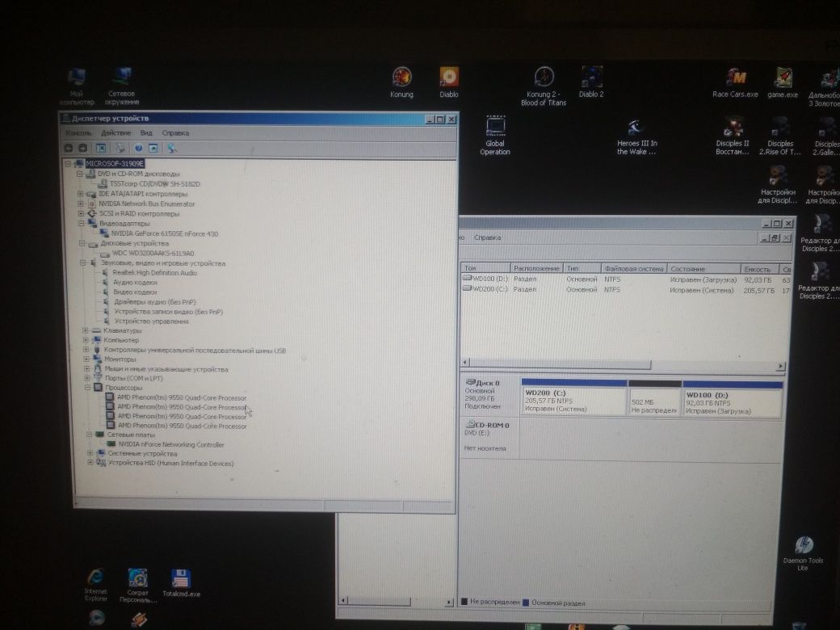The width and height of the screenshot is (840, 630).
Task: Open the Diablo 2 desktop icon
Action: (591, 82)
